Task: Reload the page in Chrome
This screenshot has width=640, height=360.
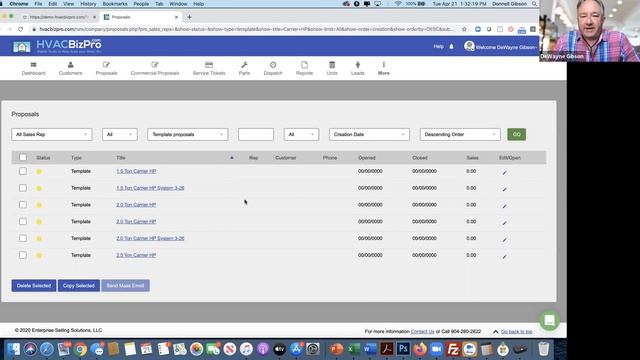Action: (20, 29)
